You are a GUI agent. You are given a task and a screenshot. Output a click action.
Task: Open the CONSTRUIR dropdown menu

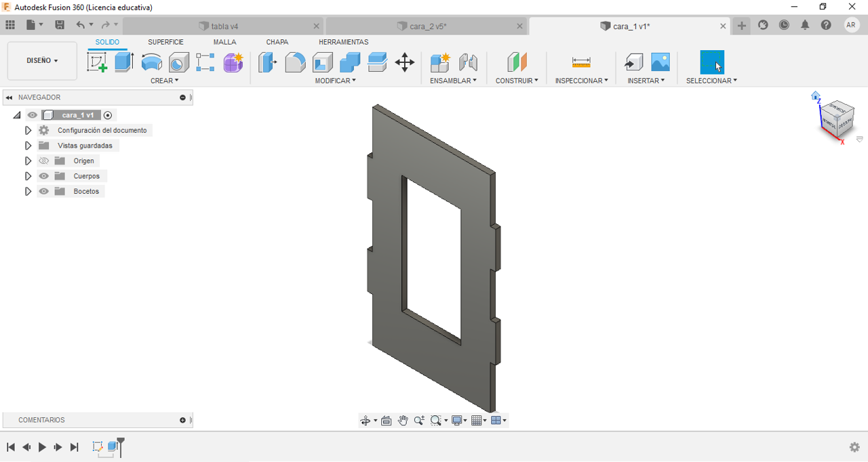tap(517, 81)
